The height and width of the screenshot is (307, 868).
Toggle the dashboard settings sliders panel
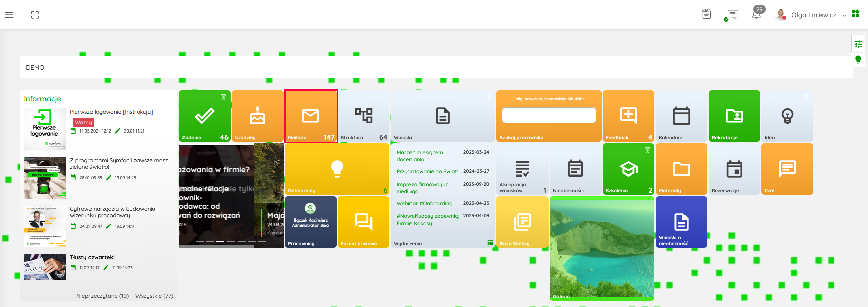click(x=858, y=44)
